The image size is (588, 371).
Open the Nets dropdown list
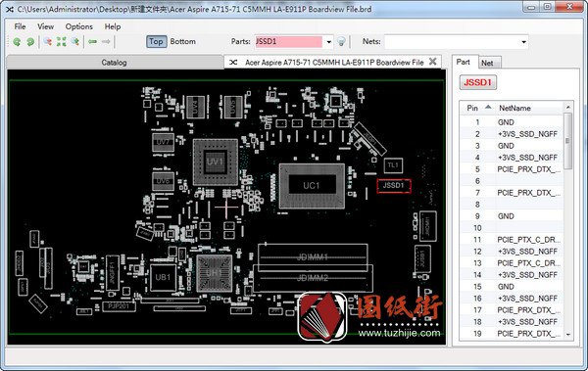click(x=523, y=42)
